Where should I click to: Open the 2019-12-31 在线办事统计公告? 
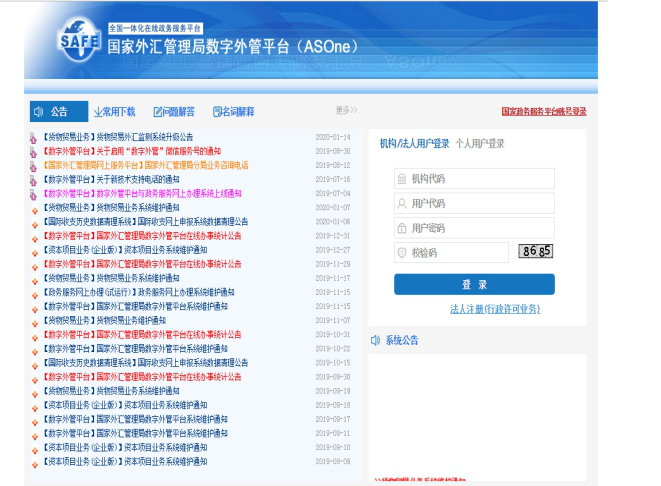click(x=142, y=236)
